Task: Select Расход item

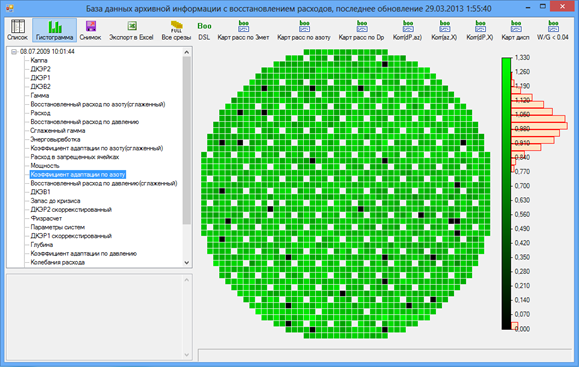Action: (40, 113)
